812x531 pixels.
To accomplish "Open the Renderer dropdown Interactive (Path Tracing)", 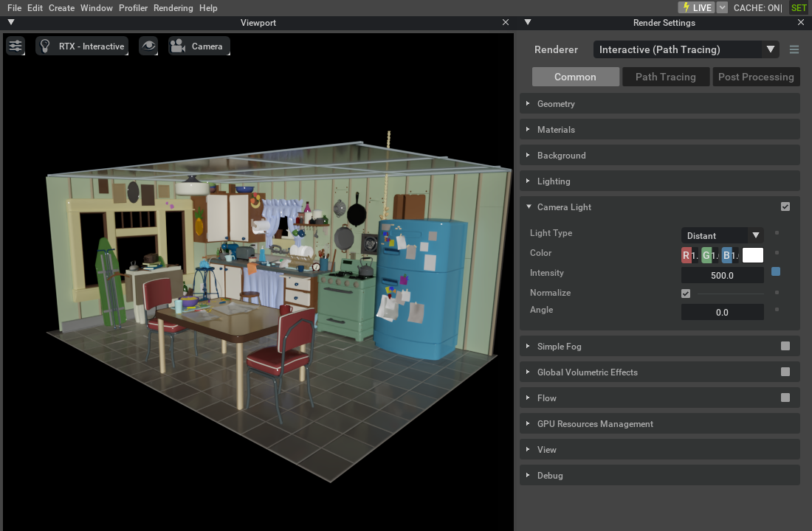I will coord(687,49).
